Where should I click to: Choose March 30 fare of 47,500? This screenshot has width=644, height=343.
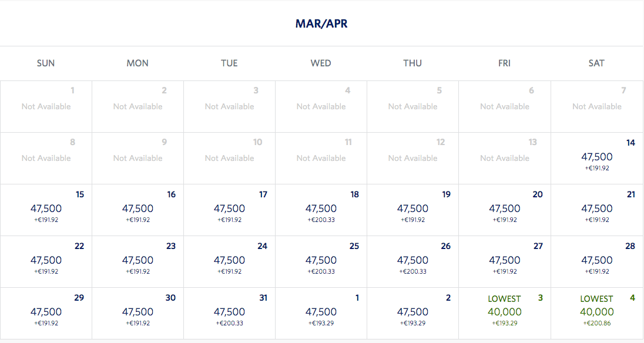(137, 312)
